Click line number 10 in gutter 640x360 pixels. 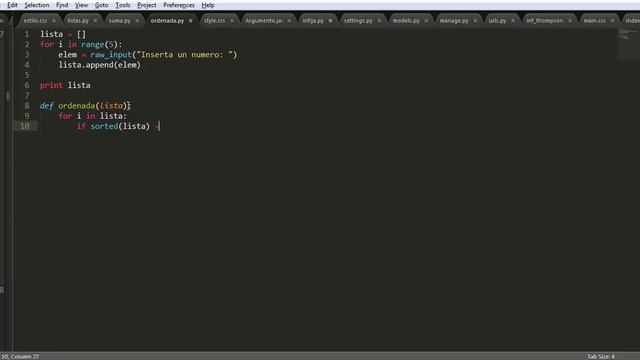(25, 126)
